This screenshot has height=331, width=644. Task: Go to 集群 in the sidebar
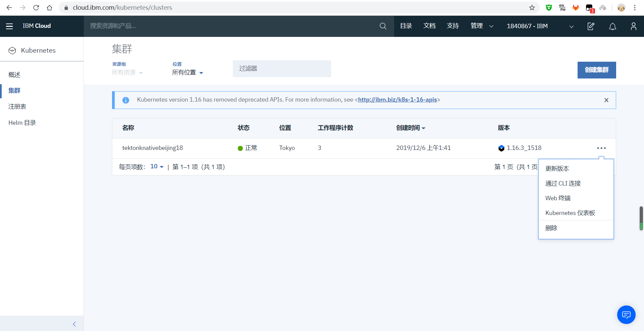(x=14, y=91)
